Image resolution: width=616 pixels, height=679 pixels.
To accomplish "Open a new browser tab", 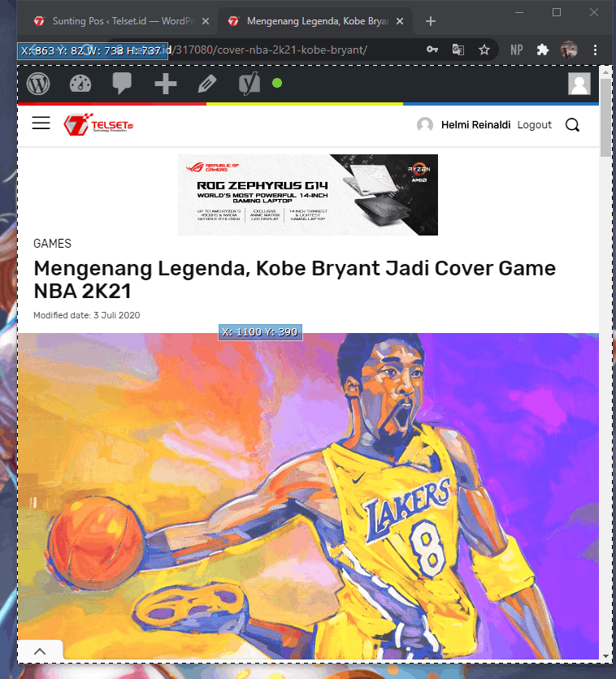I will (x=430, y=21).
